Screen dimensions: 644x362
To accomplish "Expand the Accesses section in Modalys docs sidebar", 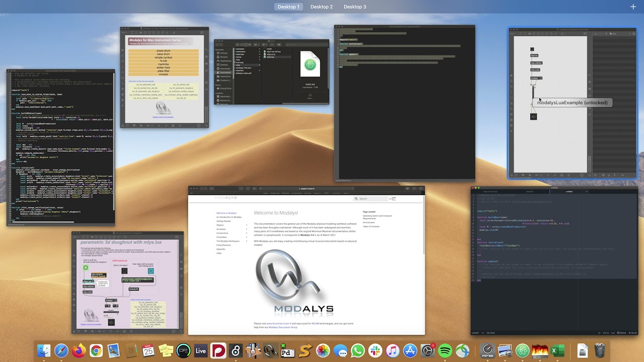I will point(247,229).
